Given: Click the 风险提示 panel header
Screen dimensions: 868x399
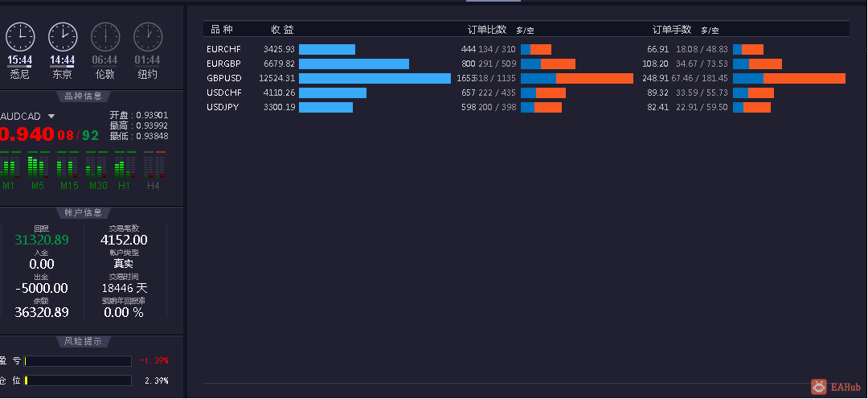Looking at the screenshot, I should tap(83, 341).
